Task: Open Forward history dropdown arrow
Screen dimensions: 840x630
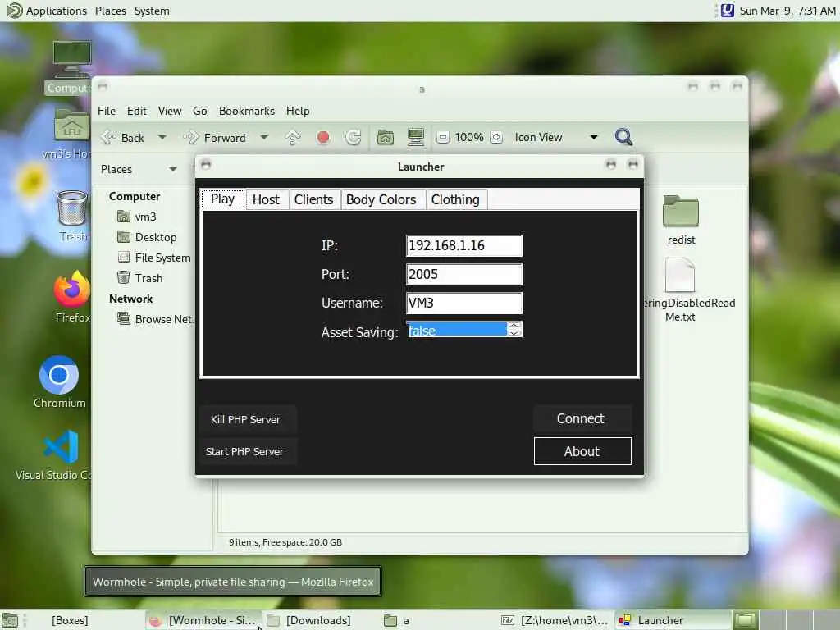Action: click(x=264, y=138)
